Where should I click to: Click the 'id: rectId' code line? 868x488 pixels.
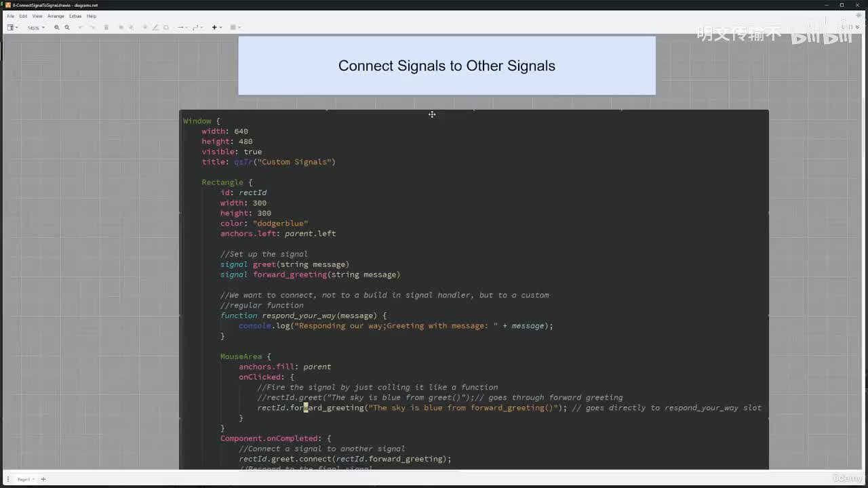tap(243, 192)
